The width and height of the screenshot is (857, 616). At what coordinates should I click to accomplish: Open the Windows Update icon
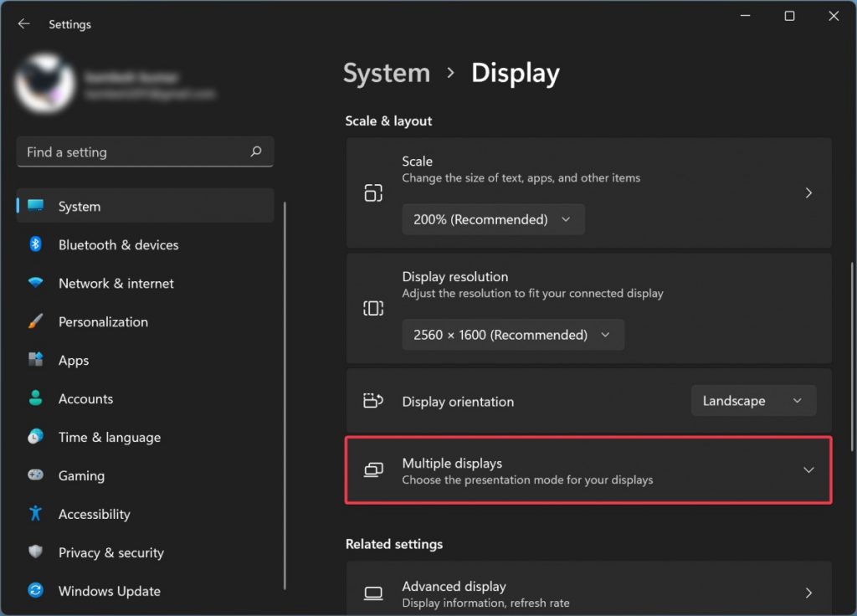37,591
